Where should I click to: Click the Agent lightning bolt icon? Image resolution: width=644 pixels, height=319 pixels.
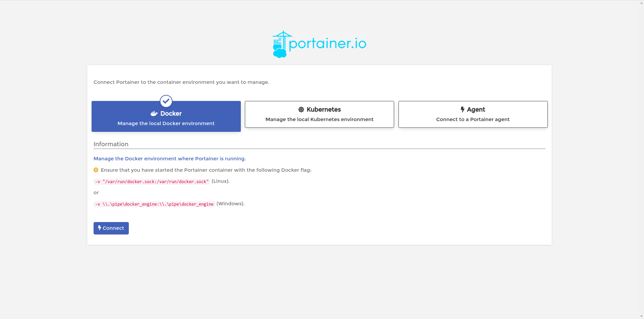463,110
